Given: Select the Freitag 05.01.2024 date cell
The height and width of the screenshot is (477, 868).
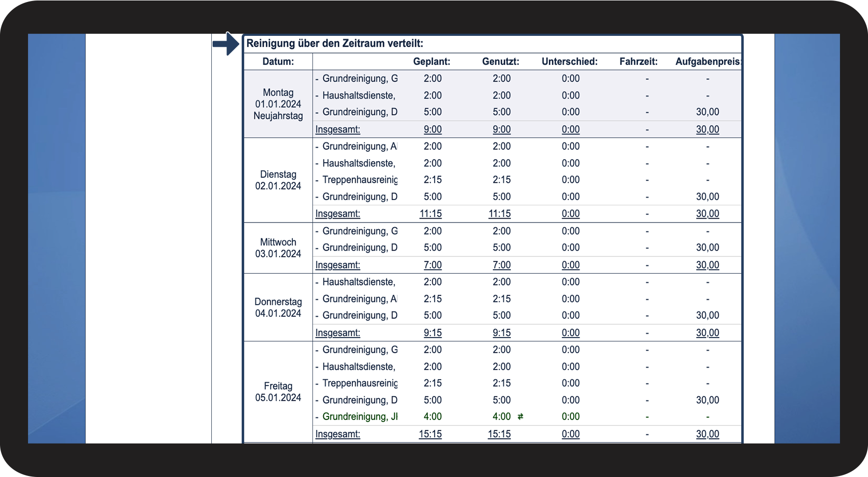Looking at the screenshot, I should point(278,392).
